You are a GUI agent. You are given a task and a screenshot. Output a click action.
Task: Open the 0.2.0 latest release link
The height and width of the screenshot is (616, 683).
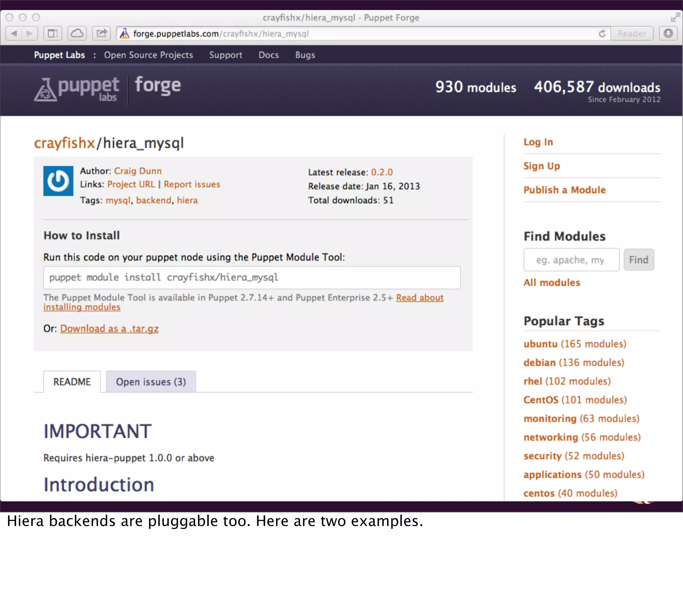382,172
